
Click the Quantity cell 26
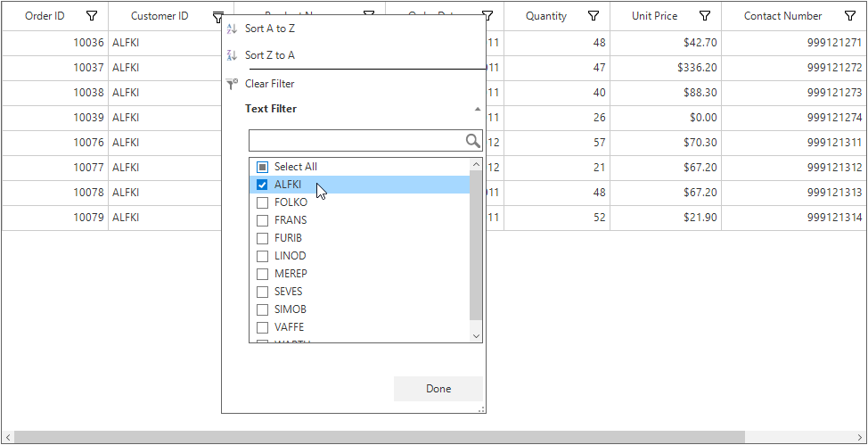557,118
